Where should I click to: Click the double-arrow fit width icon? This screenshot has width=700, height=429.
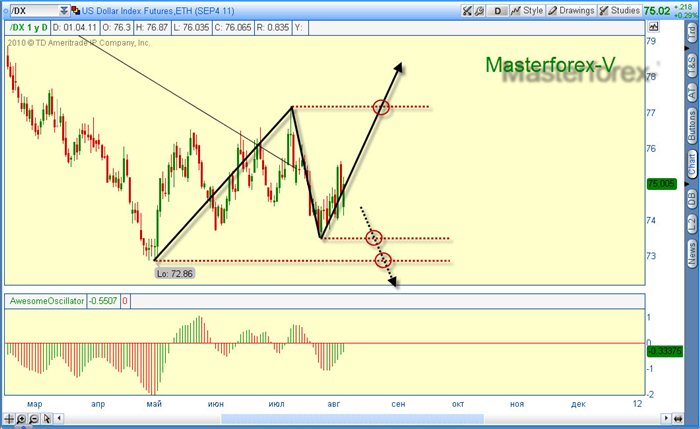(678, 419)
